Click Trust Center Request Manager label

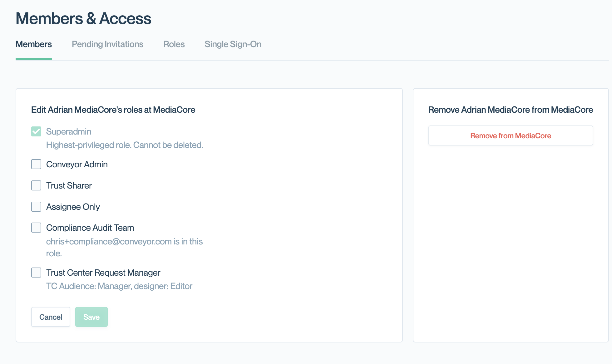(103, 273)
